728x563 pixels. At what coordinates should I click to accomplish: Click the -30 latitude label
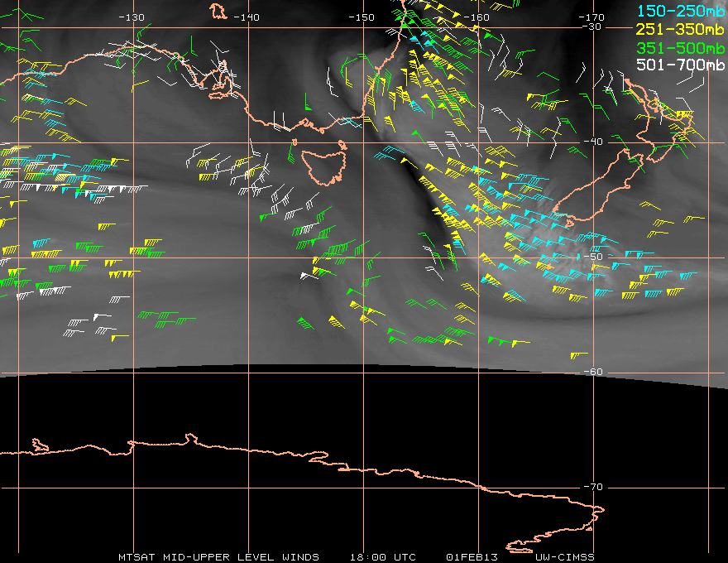(x=591, y=27)
